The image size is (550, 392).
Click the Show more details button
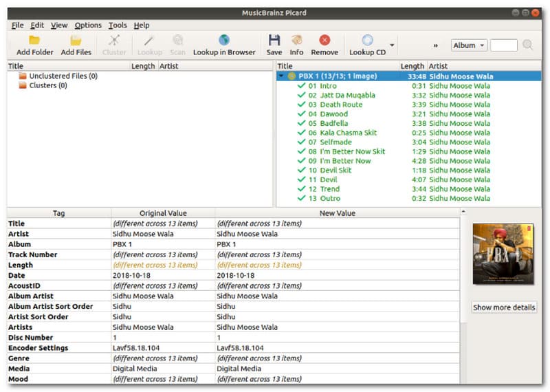click(x=504, y=307)
